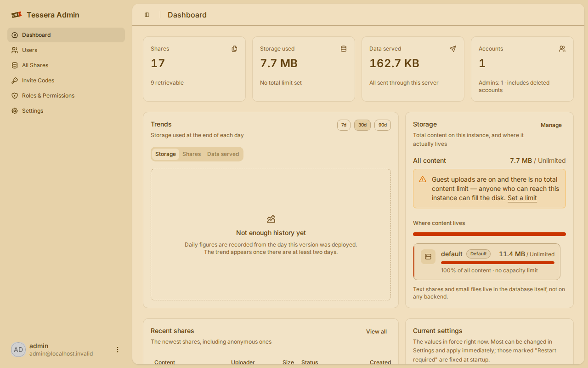Click the warning triangle icon in guest uploads alert
Image resolution: width=588 pixels, height=368 pixels.
(x=423, y=179)
